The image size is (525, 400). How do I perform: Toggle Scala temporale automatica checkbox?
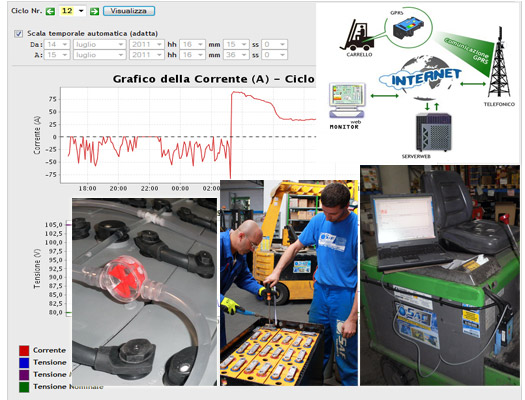point(18,33)
